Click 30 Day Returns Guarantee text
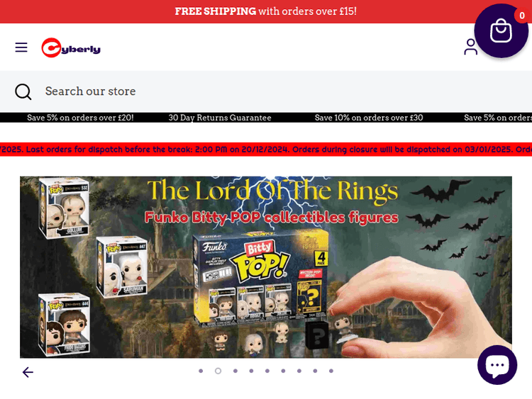Screen dimensions: 532x399 pos(220,118)
